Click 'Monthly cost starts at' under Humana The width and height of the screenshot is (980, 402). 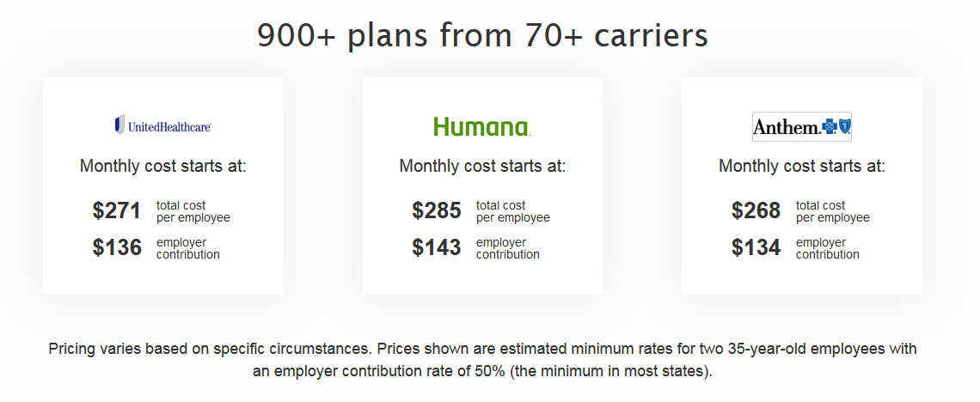(x=482, y=167)
